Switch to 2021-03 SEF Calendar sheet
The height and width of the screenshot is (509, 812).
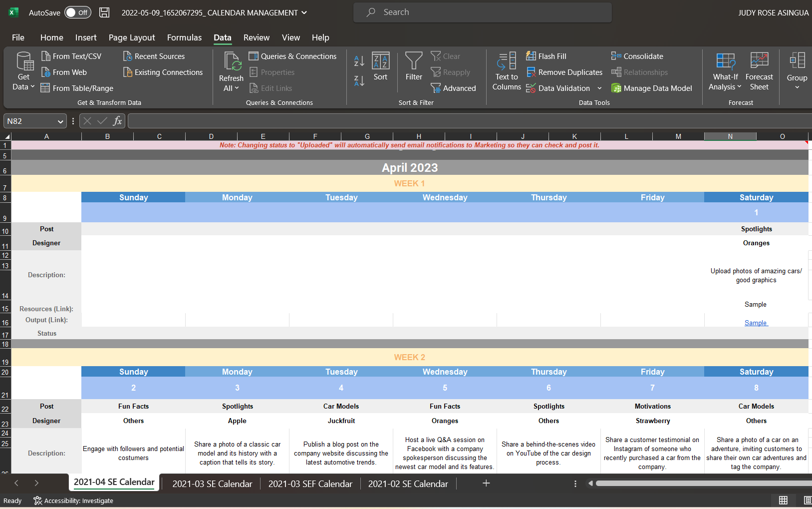point(310,484)
